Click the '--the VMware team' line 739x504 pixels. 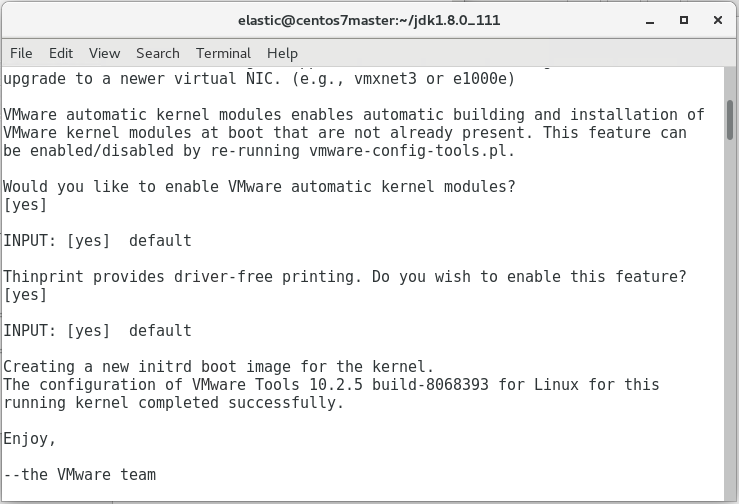coord(80,475)
